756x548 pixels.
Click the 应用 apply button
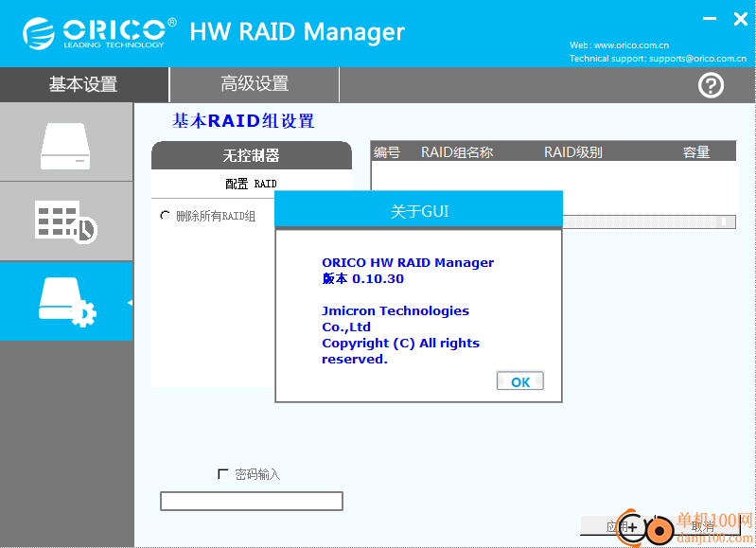tap(617, 526)
